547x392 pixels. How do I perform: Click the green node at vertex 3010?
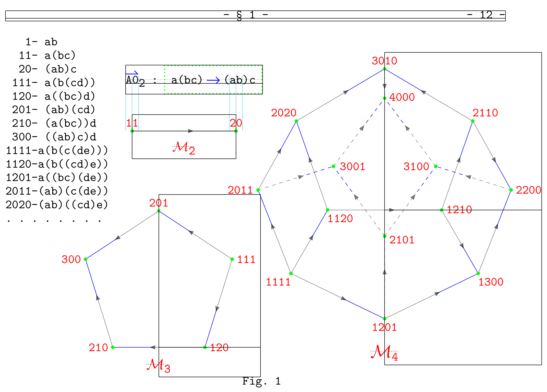coord(384,69)
